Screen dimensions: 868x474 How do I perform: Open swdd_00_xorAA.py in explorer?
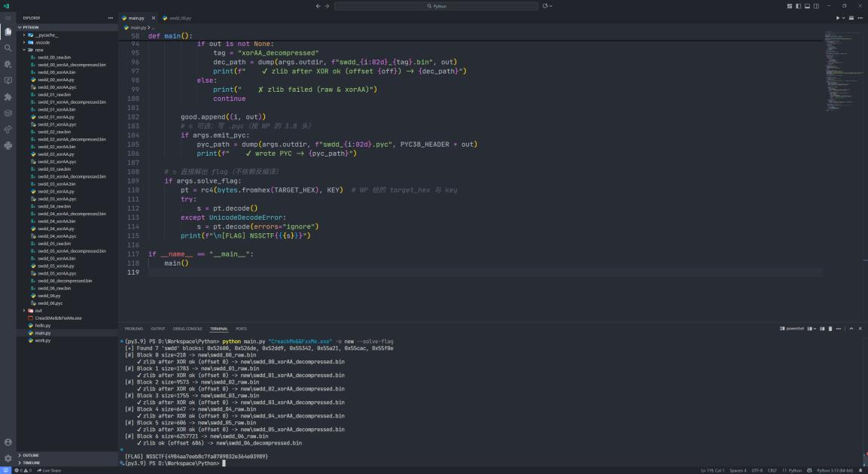point(56,80)
